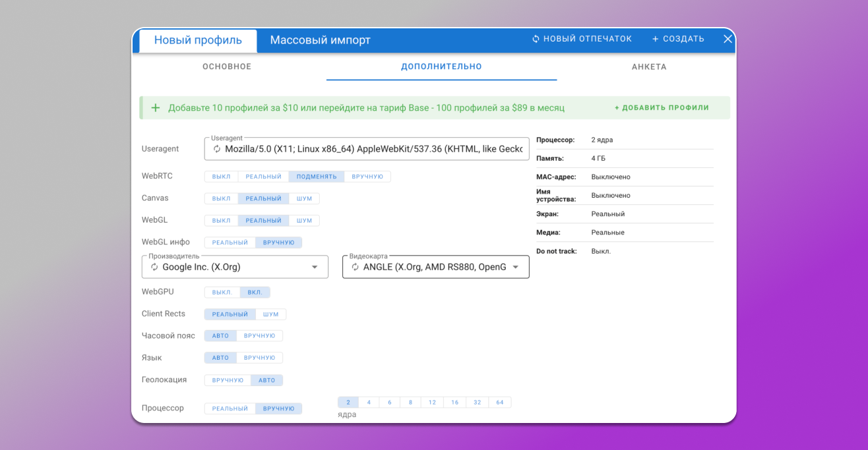Image resolution: width=868 pixels, height=450 pixels.
Task: Click refresh icon in Useragent field
Action: pos(216,149)
